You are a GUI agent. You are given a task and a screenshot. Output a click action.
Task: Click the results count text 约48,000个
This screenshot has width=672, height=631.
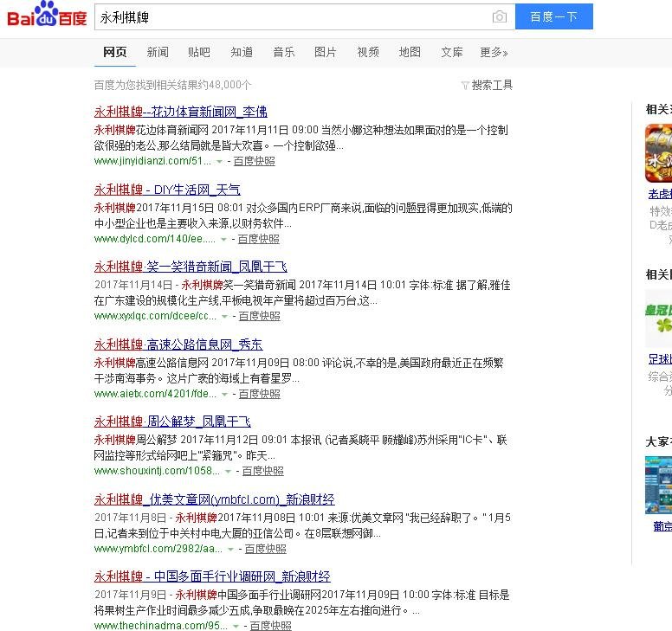(225, 85)
